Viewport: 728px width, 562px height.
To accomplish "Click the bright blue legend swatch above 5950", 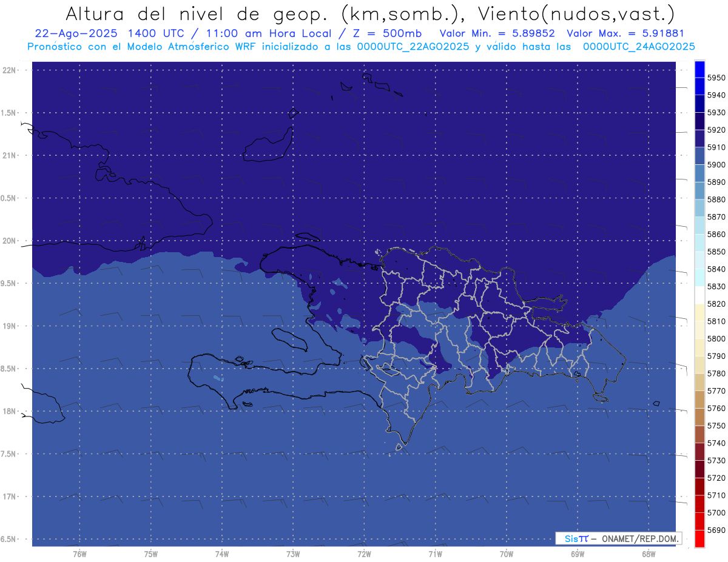I will tap(699, 69).
